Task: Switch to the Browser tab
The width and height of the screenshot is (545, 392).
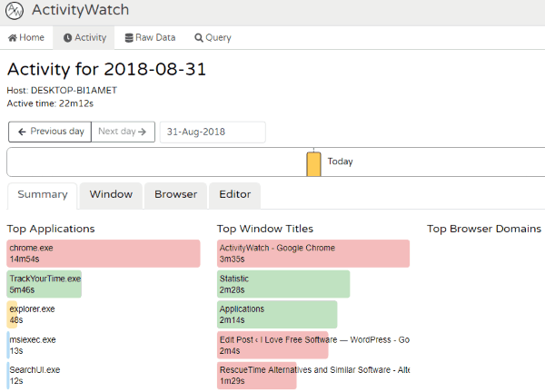Action: coord(175,195)
